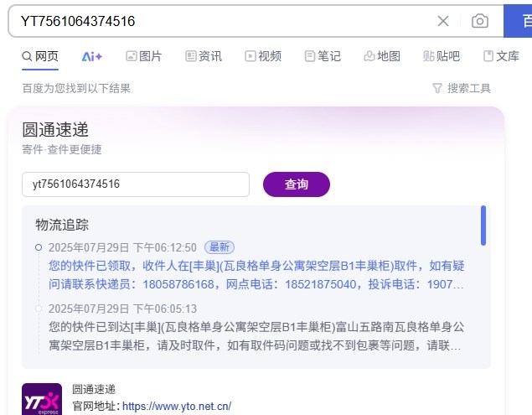Image resolution: width=532 pixels, height=415 pixels.
Task: Click the 圆通速递 name beside the logo
Action: 94,389
